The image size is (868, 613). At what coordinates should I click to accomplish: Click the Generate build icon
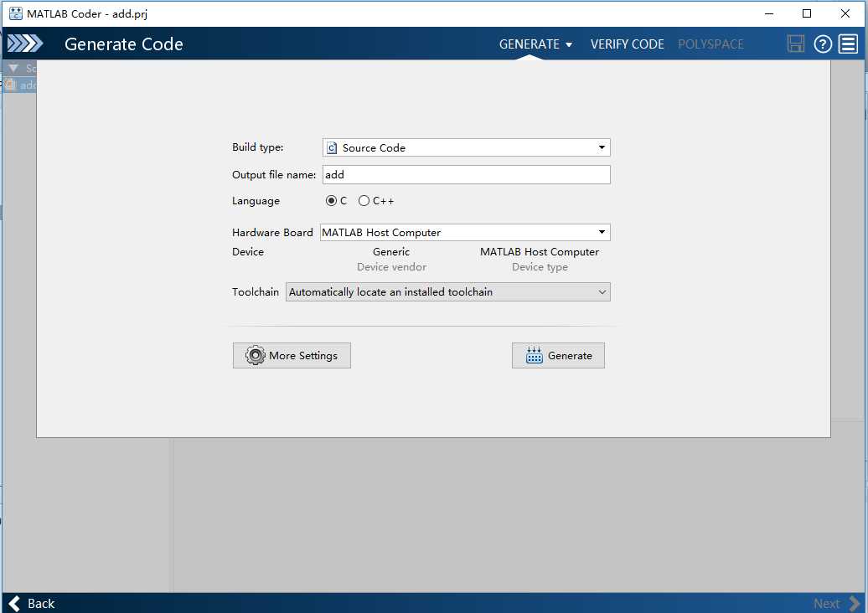pos(535,355)
